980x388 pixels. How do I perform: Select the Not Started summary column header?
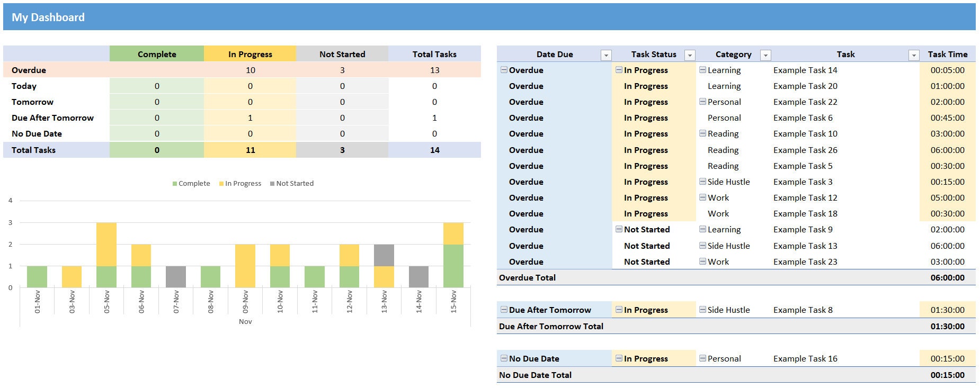[342, 54]
